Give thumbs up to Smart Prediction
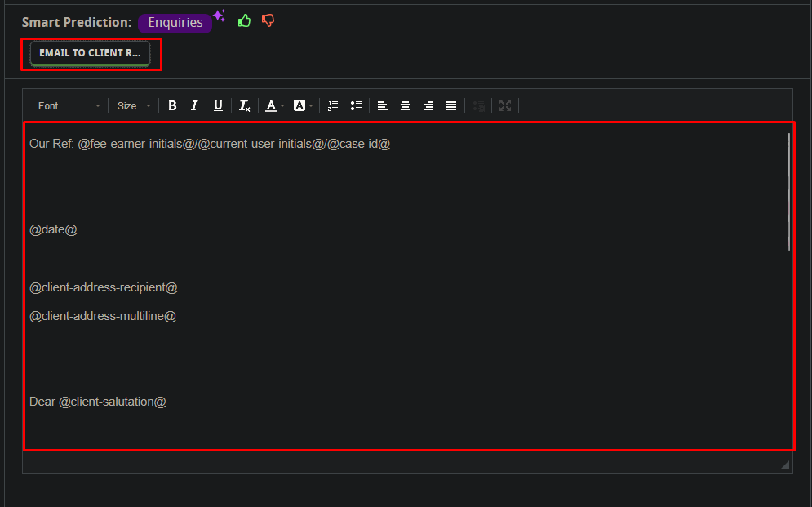The image size is (812, 507). 244,21
